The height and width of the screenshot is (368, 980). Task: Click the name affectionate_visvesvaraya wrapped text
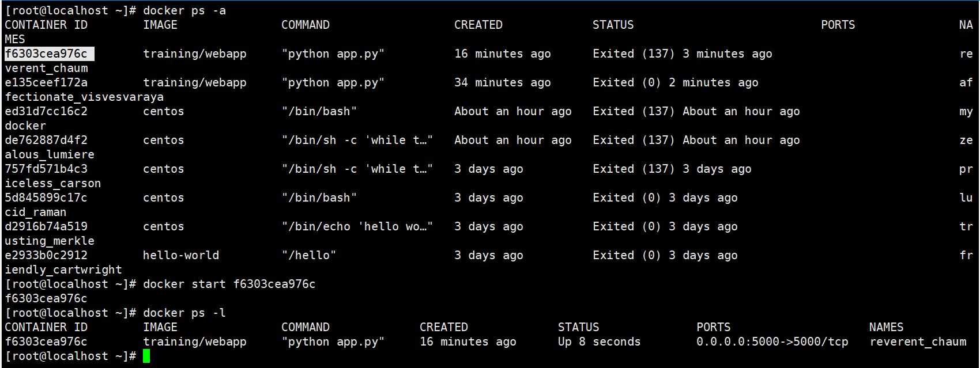click(84, 97)
